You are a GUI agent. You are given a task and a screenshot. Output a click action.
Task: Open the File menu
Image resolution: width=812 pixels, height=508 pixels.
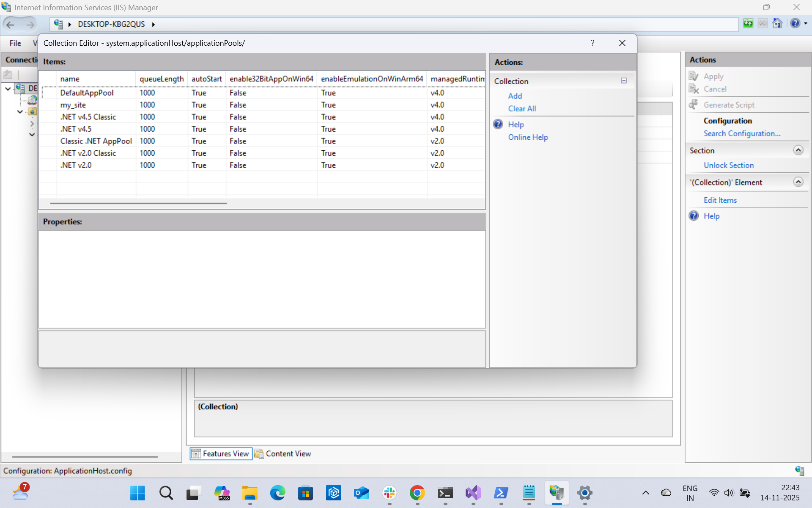pos(15,43)
